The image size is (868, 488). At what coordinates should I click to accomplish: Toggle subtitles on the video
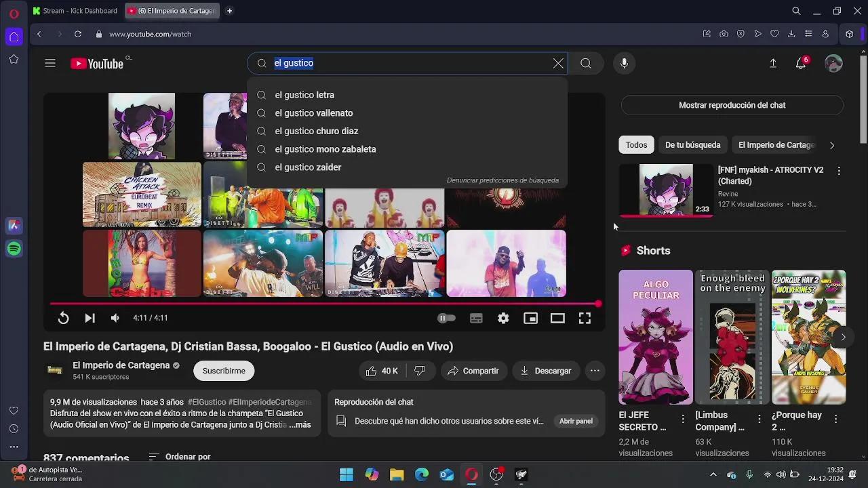tap(476, 318)
